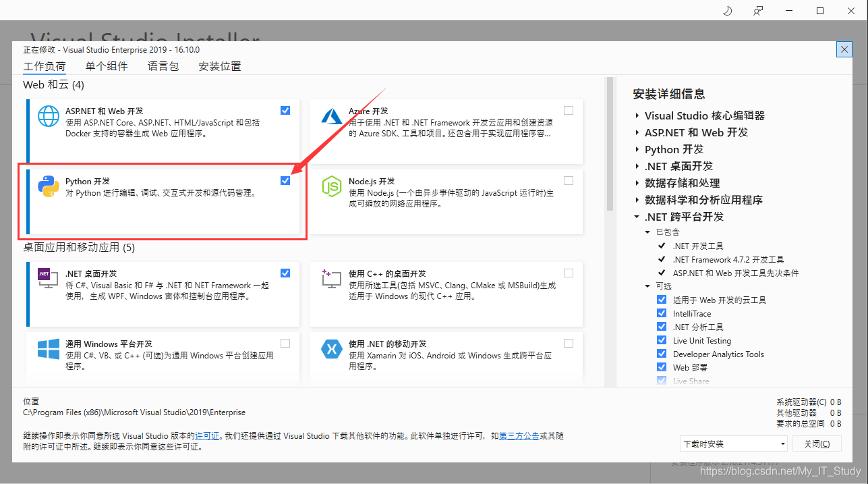The height and width of the screenshot is (484, 868).
Task: Click the night mode moon icon in title bar
Action: [x=728, y=11]
